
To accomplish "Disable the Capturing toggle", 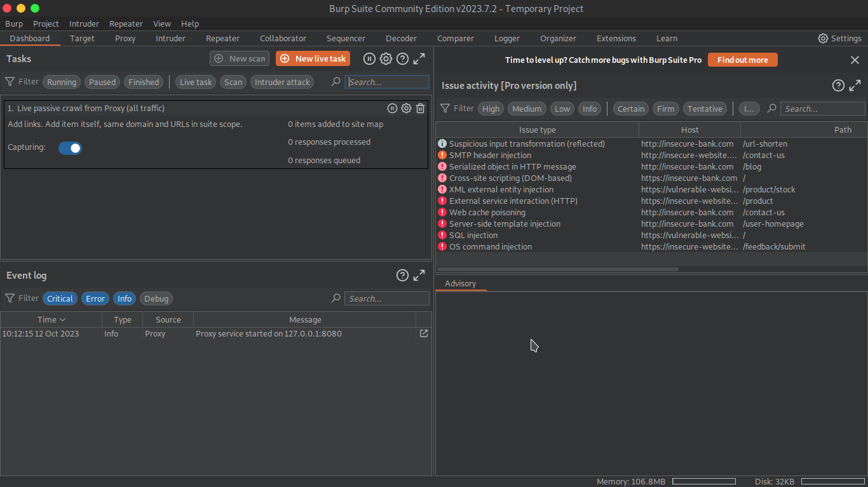I will coord(70,147).
